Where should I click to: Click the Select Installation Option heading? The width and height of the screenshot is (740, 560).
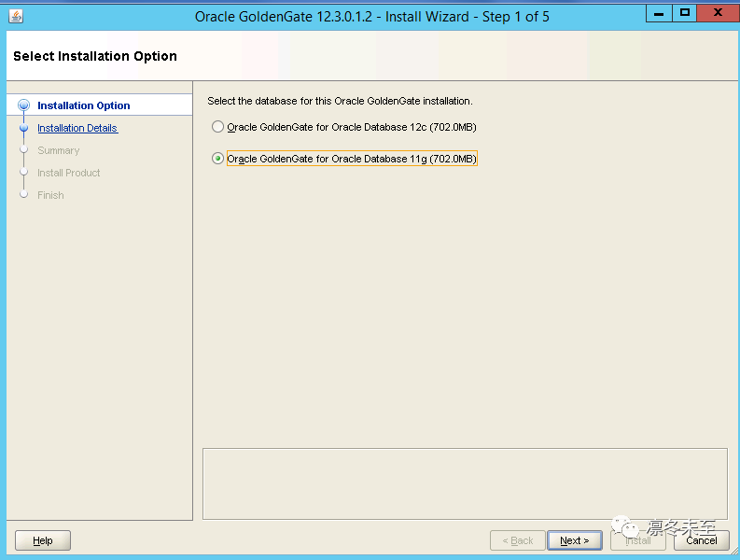[x=95, y=56]
